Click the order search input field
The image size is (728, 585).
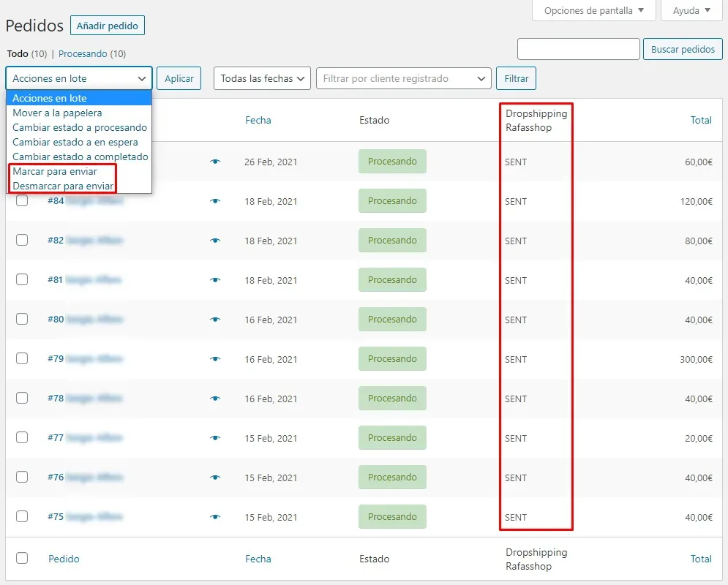[578, 49]
